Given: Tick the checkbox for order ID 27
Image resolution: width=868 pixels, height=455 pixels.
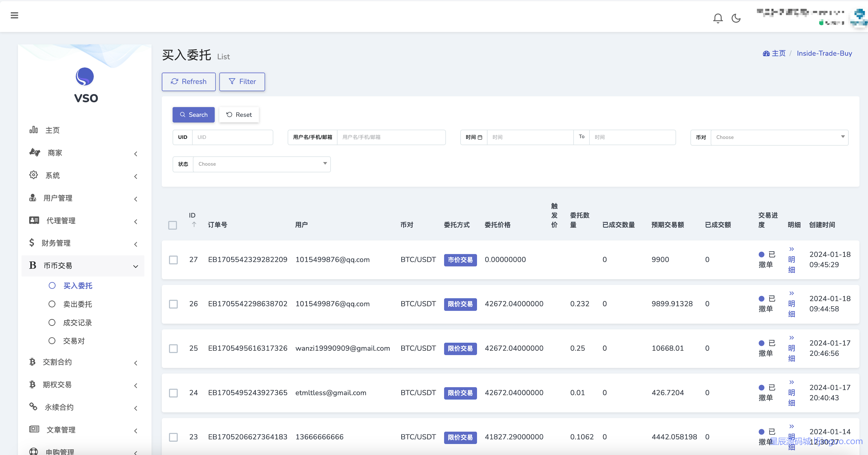Looking at the screenshot, I should pos(173,260).
